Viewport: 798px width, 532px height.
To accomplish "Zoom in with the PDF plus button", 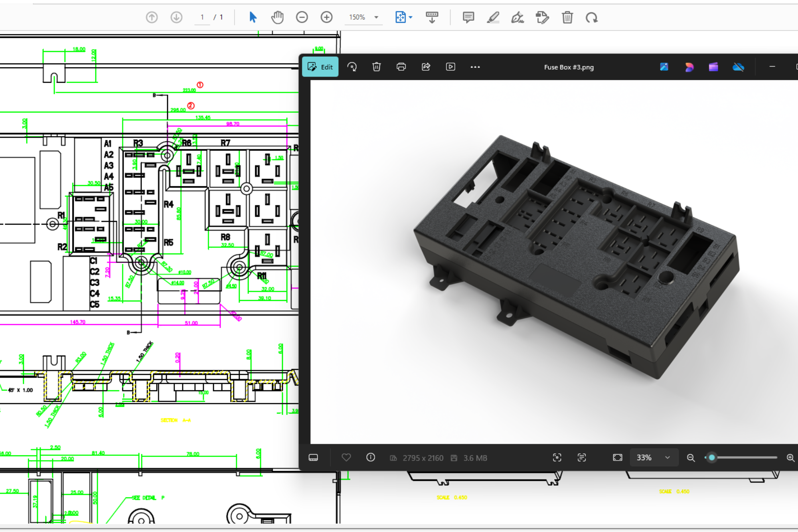I will coord(327,17).
